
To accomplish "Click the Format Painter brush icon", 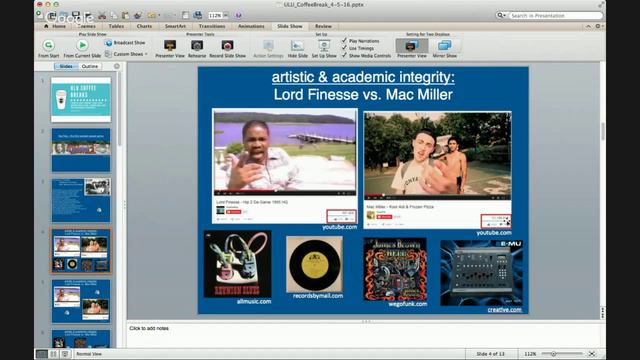I will click(x=138, y=16).
